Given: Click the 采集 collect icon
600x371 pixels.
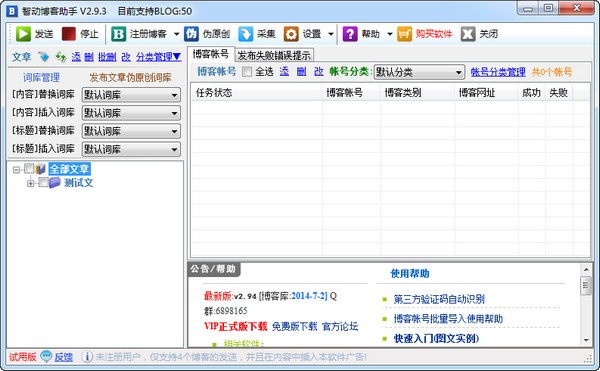Looking at the screenshot, I should (245, 34).
